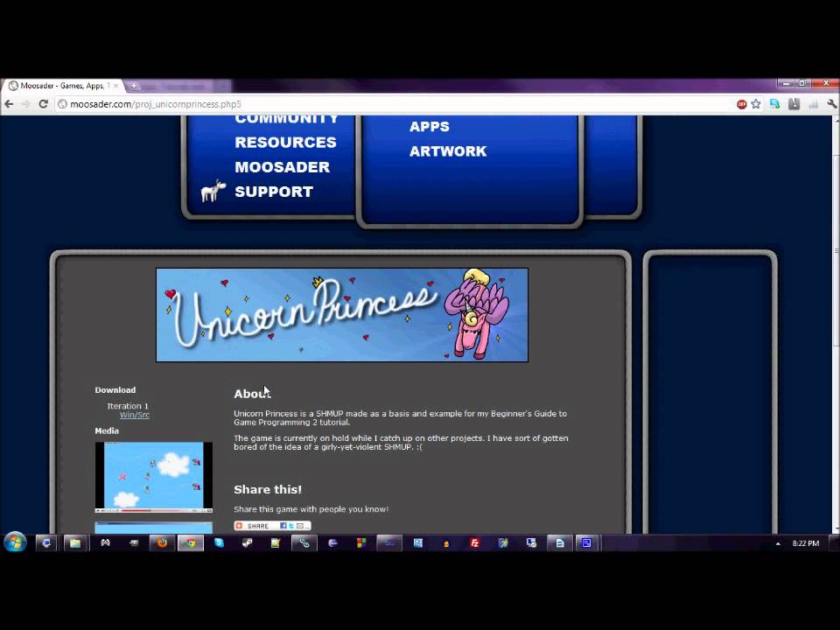Image resolution: width=840 pixels, height=630 pixels.
Task: Click the AdBlock stop-sign extension icon
Action: (x=741, y=104)
